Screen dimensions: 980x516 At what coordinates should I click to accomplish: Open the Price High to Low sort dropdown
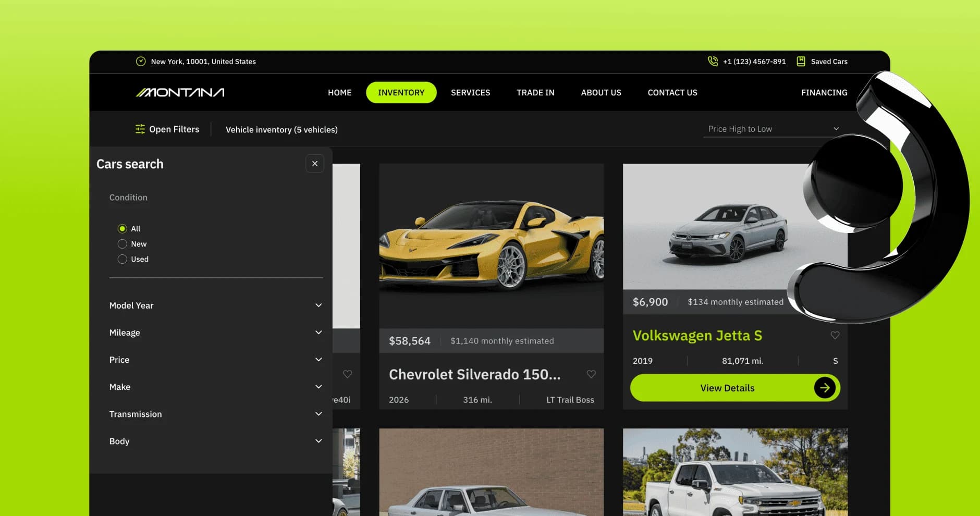tap(773, 128)
